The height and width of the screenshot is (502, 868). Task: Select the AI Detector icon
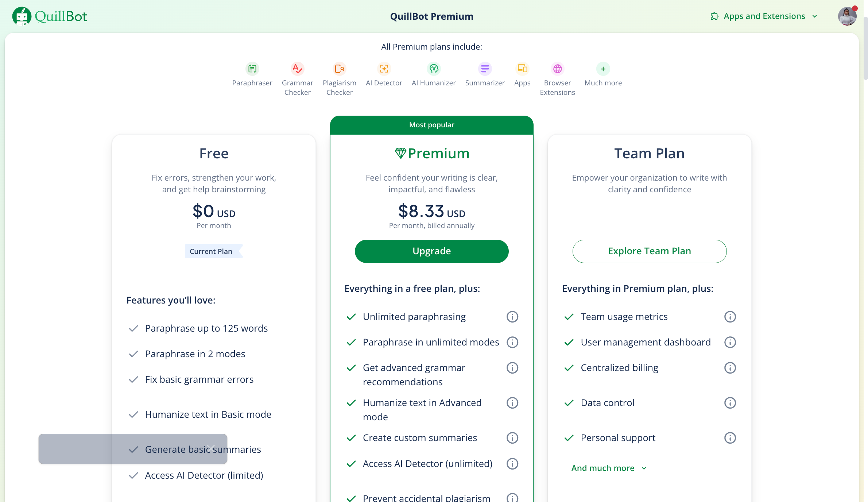[x=384, y=69]
